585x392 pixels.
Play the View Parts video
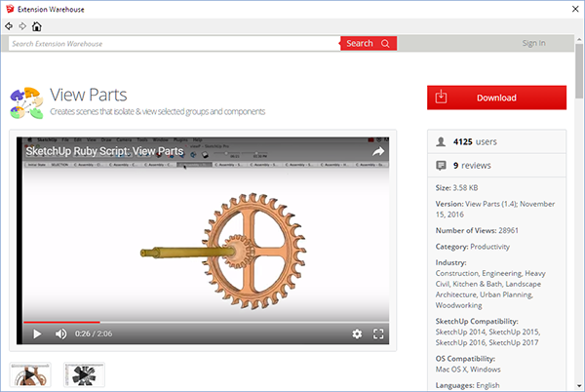pos(37,333)
